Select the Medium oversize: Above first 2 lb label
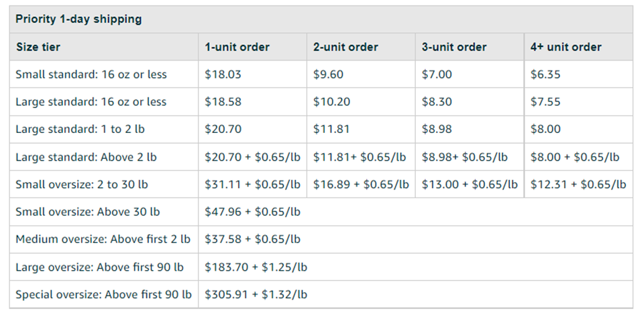 103,239
